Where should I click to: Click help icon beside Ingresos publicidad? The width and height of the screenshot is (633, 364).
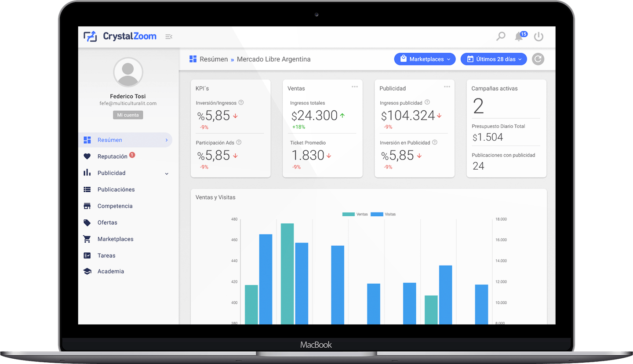point(427,102)
